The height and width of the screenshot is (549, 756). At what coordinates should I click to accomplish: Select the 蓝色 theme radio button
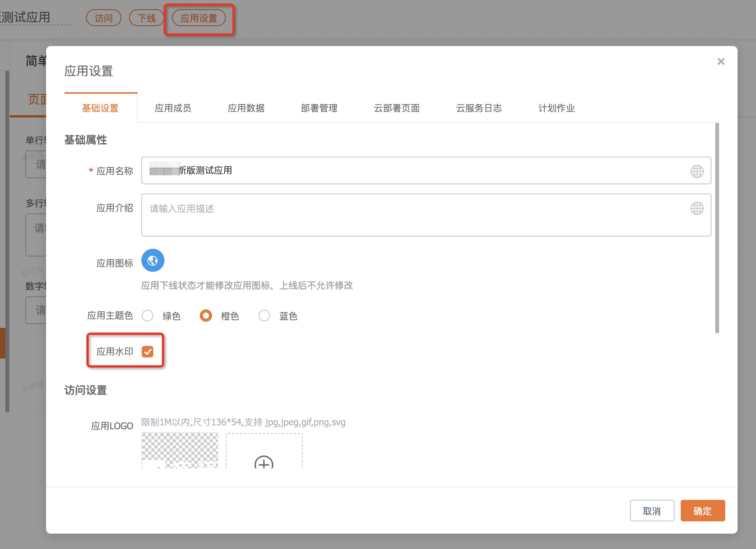(x=264, y=316)
